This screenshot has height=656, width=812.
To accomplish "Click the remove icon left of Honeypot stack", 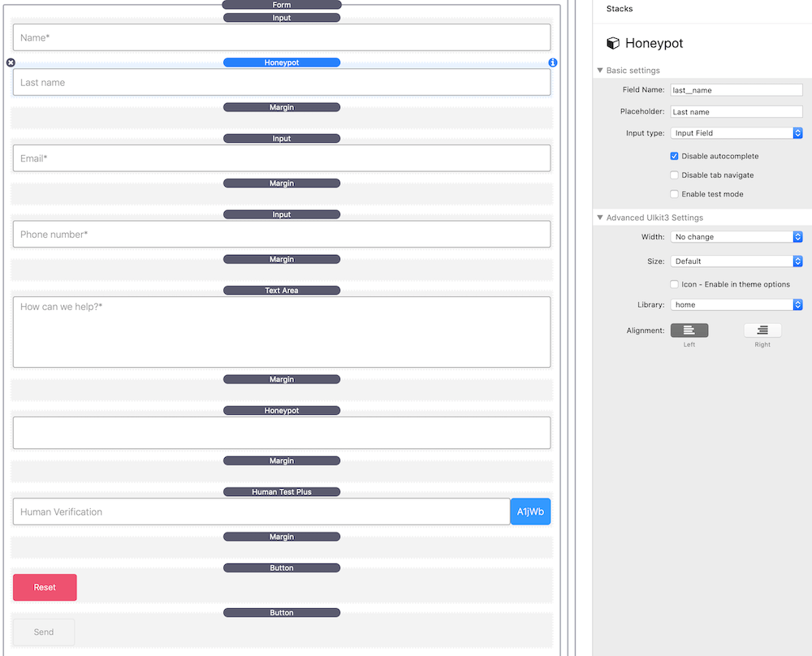I will [x=11, y=63].
